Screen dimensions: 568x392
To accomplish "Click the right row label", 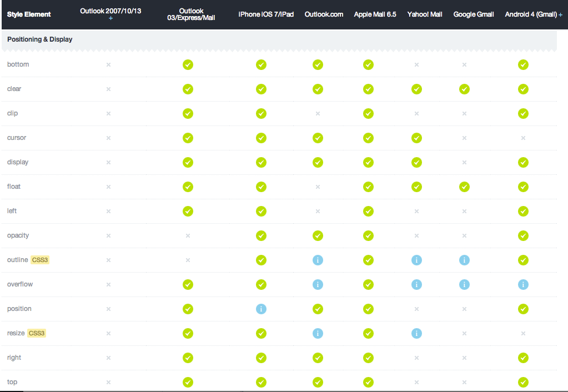I will click(x=14, y=358).
